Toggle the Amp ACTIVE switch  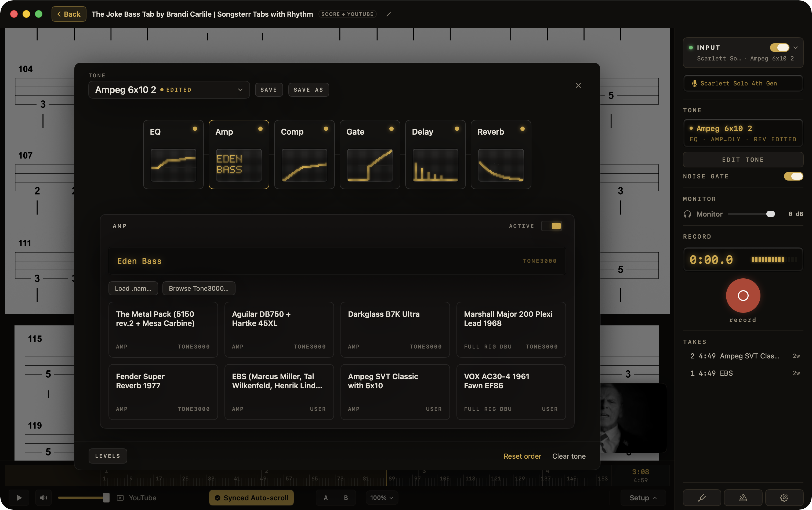pos(552,226)
